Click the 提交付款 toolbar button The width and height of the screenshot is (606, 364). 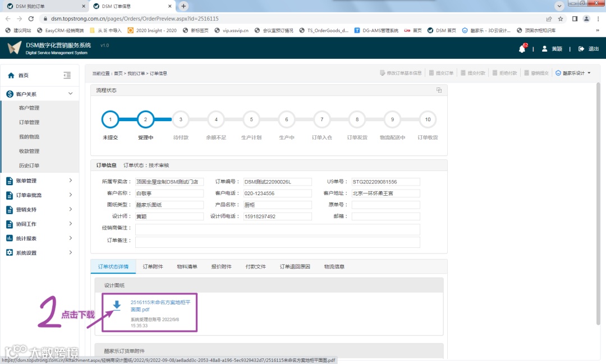coord(472,73)
